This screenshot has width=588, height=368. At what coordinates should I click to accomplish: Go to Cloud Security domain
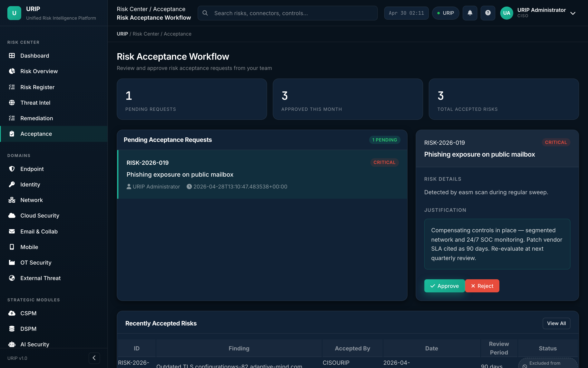click(54, 215)
